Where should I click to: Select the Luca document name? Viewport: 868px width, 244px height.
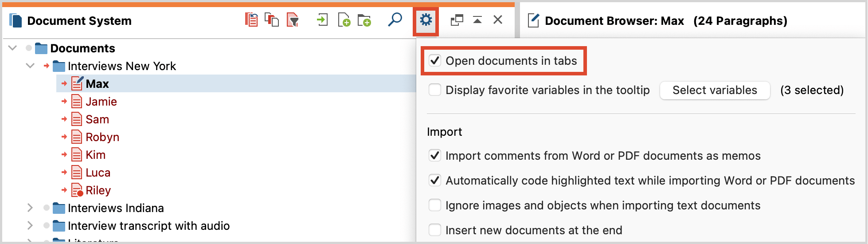(98, 173)
